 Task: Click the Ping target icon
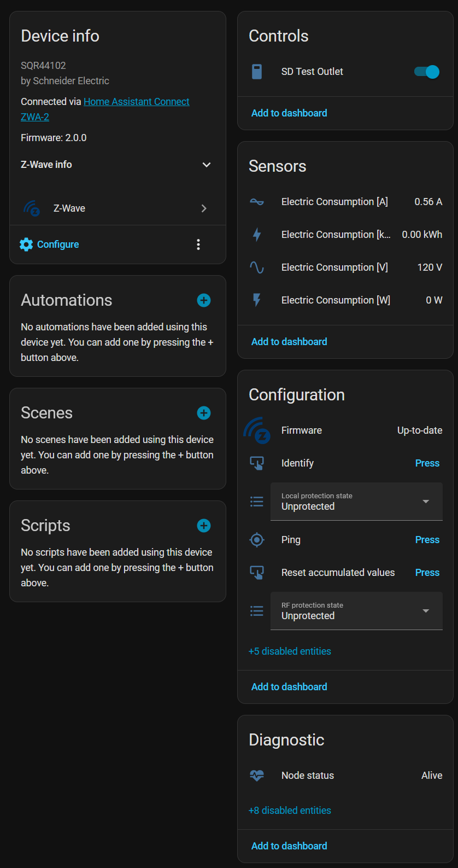[257, 540]
